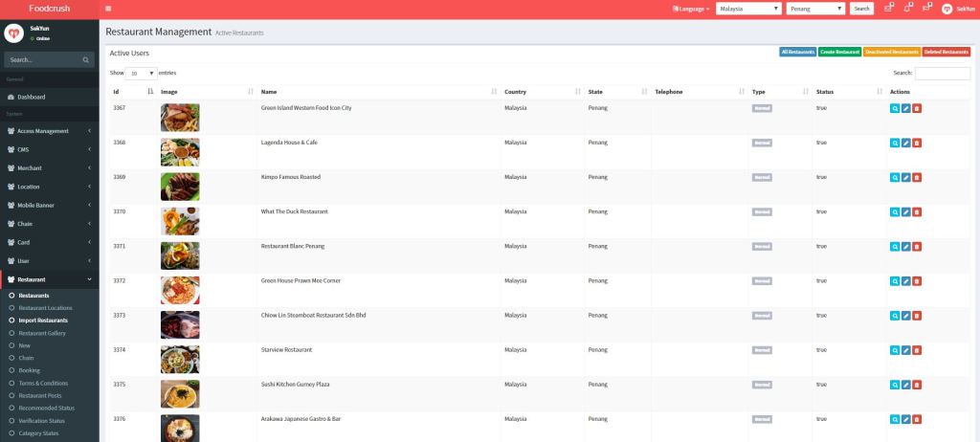Image resolution: width=980 pixels, height=442 pixels.
Task: Open the flag tasks icon in header
Action: (x=925, y=8)
